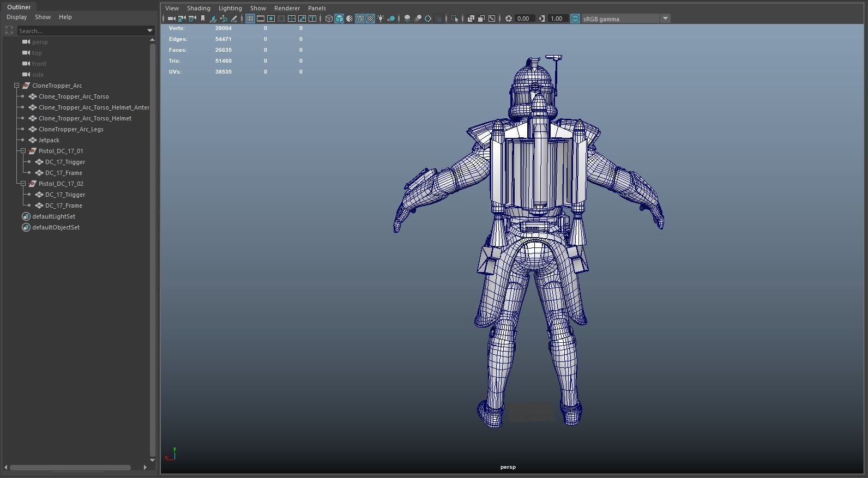Toggle the Textured display checker icon

pos(370,19)
